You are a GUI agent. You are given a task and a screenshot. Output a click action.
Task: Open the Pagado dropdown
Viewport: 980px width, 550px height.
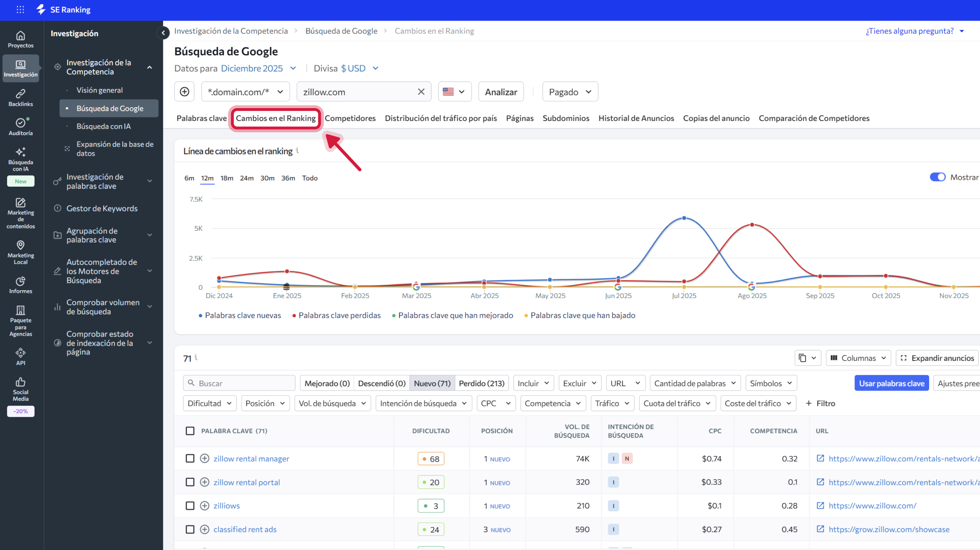569,92
